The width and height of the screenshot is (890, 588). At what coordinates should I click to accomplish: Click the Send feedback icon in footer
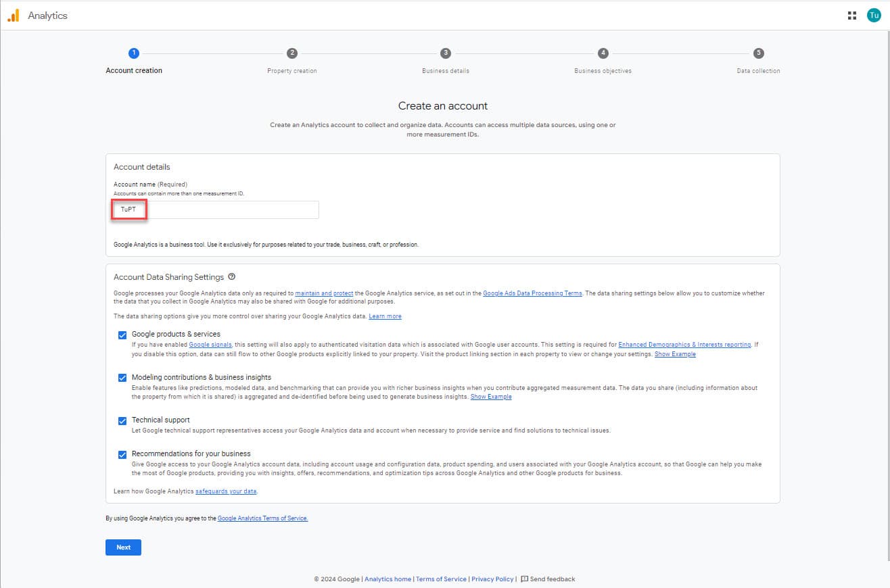tap(525, 579)
